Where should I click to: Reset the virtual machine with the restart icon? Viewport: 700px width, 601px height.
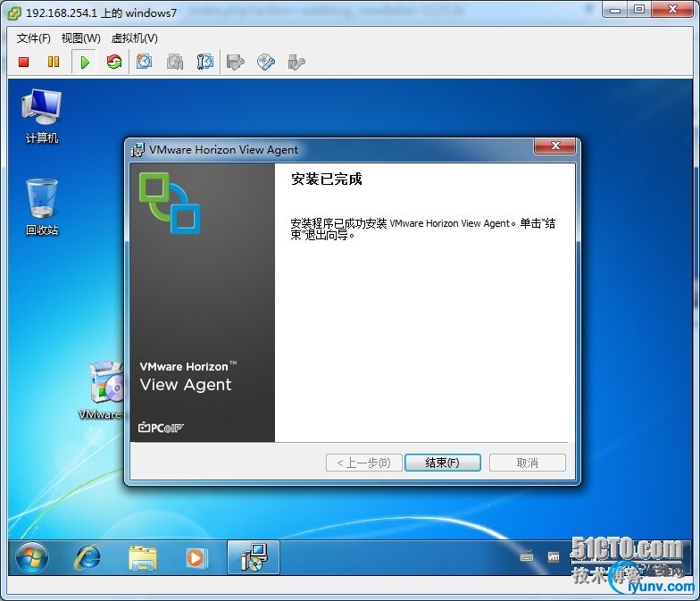point(114,62)
